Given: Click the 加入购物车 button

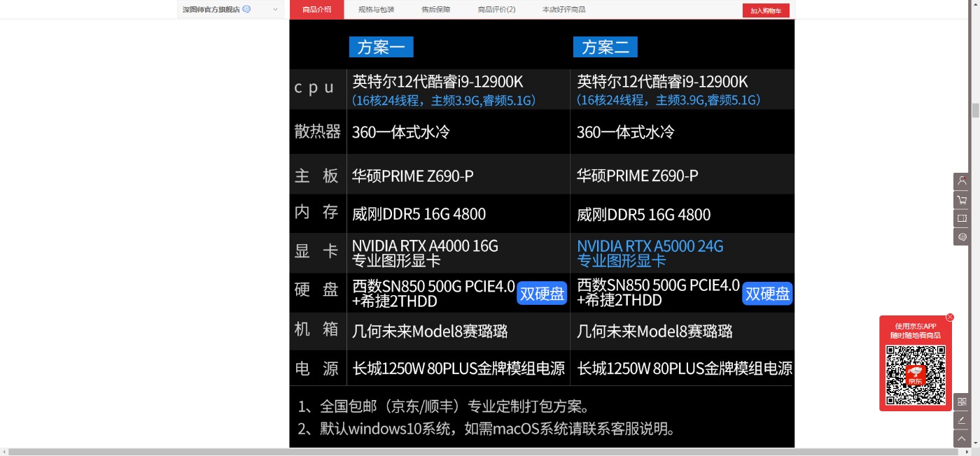Looking at the screenshot, I should coord(766,10).
